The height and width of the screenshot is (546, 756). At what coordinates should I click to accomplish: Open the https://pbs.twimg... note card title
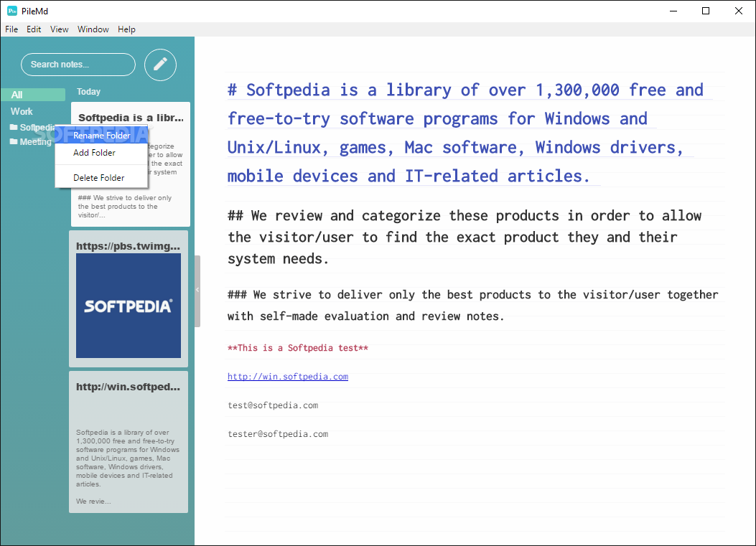click(x=129, y=246)
